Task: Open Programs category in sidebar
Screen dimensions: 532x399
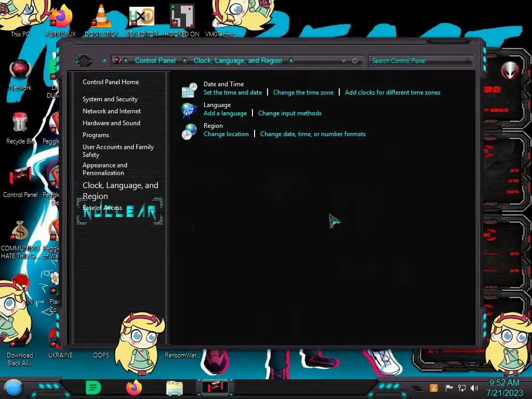Action: (x=96, y=135)
